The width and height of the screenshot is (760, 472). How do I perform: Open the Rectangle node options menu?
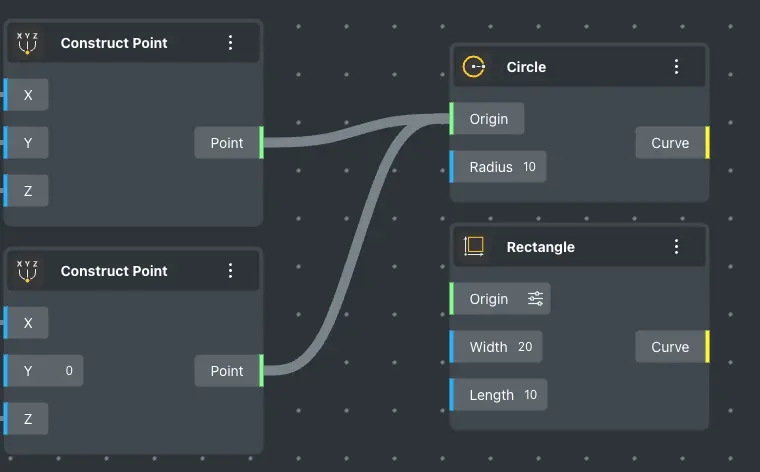[x=676, y=247]
